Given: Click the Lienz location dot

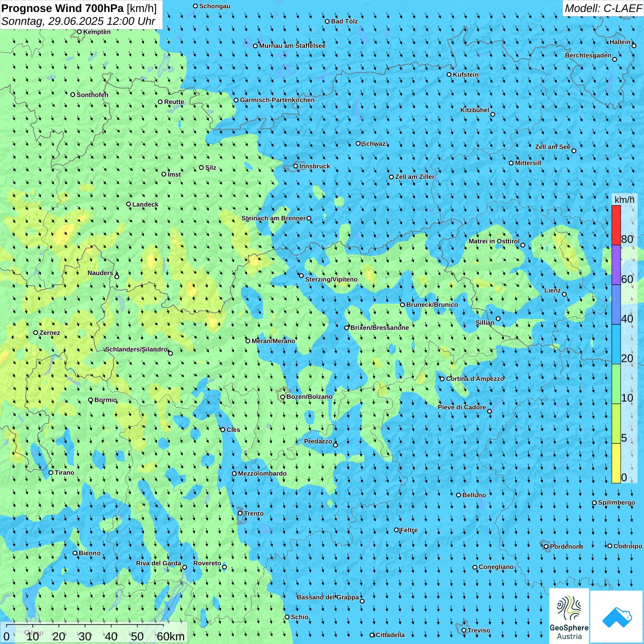Looking at the screenshot, I should coord(564,294).
